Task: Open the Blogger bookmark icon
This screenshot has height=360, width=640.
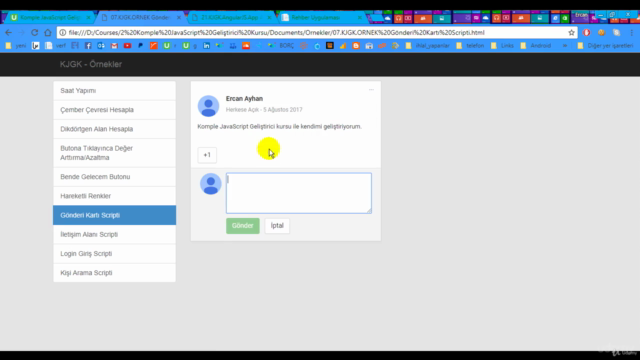Action: (356, 46)
